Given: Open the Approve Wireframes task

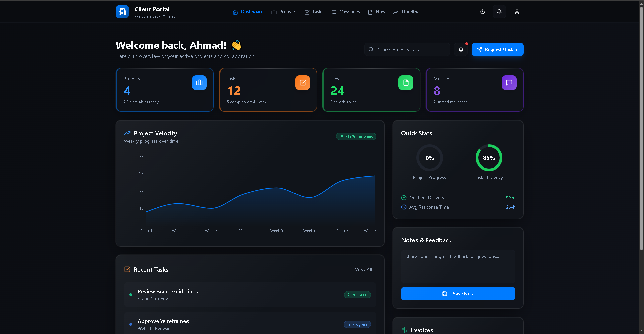Looking at the screenshot, I should [x=250, y=323].
